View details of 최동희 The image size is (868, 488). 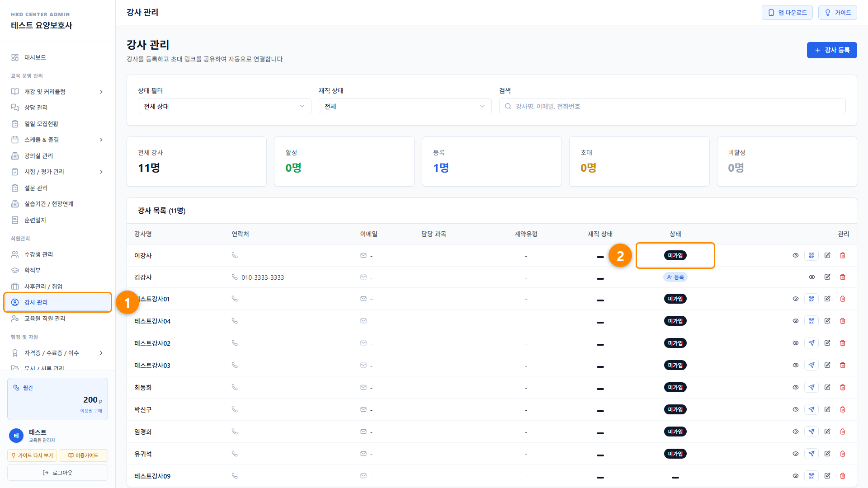pyautogui.click(x=796, y=387)
